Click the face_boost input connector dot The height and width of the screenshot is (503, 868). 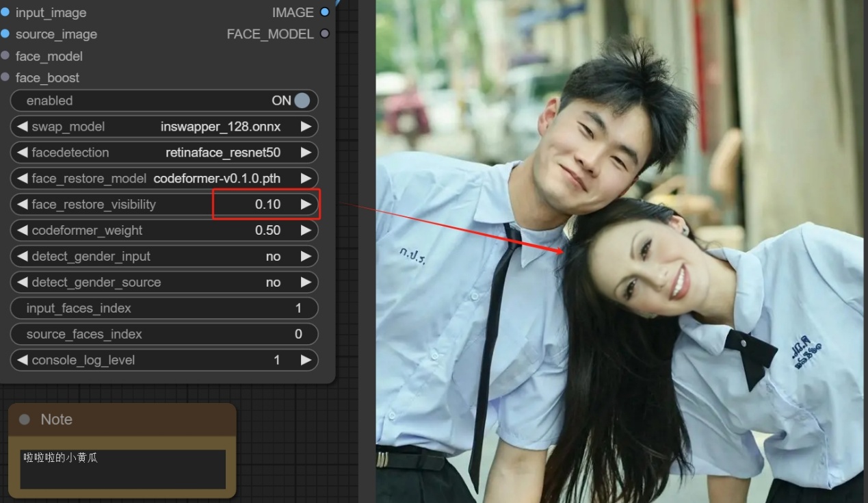5,78
